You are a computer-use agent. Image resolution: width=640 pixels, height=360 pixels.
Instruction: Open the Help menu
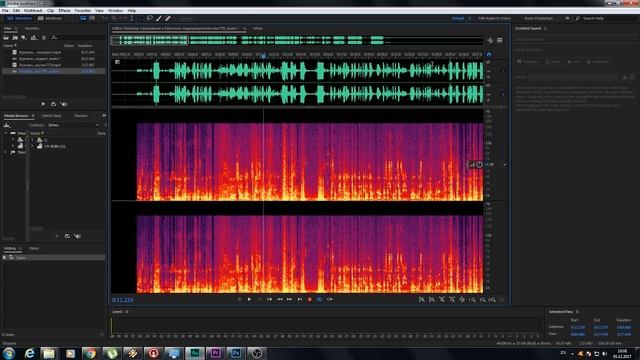pyautogui.click(x=131, y=11)
